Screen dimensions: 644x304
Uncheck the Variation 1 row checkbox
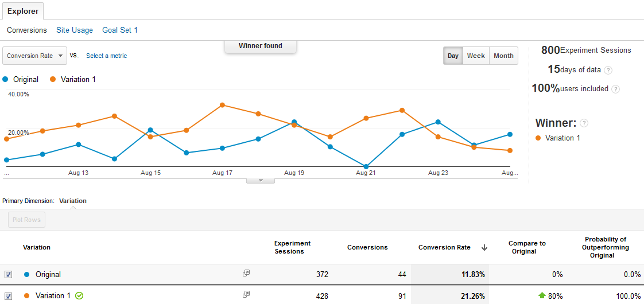pos(8,296)
